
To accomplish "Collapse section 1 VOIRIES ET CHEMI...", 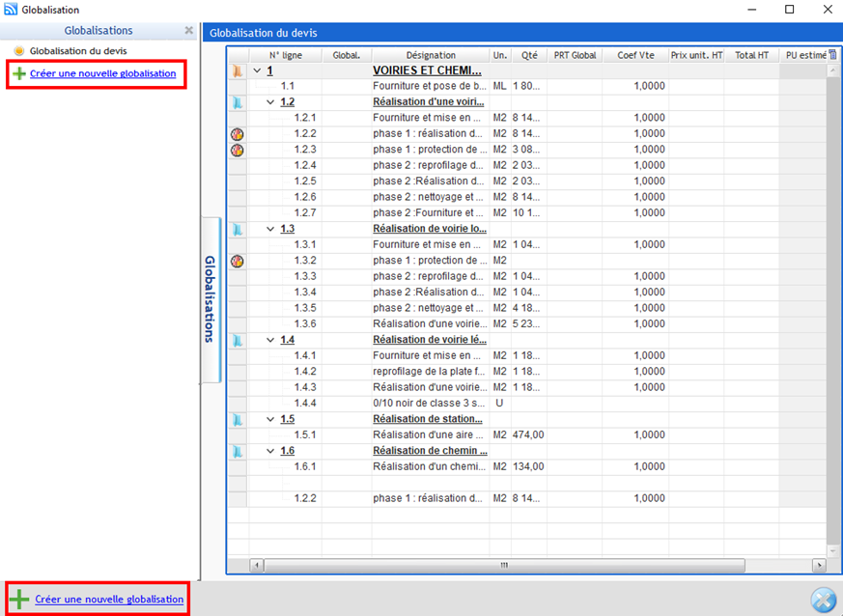I will (x=257, y=70).
